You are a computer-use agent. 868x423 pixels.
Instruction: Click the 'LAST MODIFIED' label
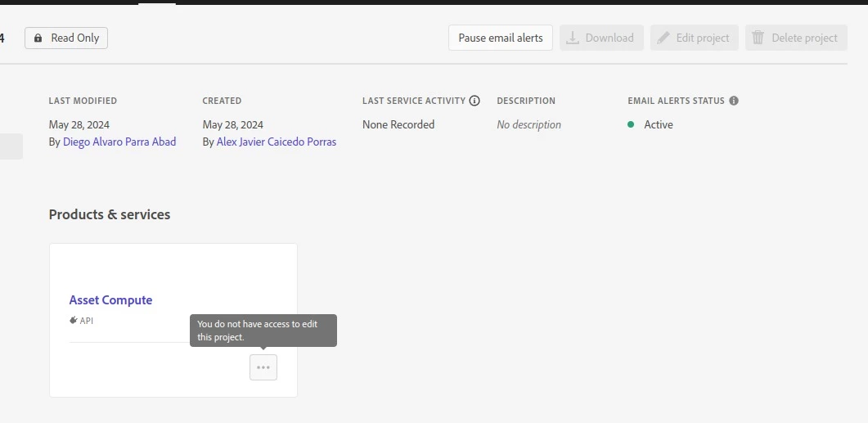[83, 101]
